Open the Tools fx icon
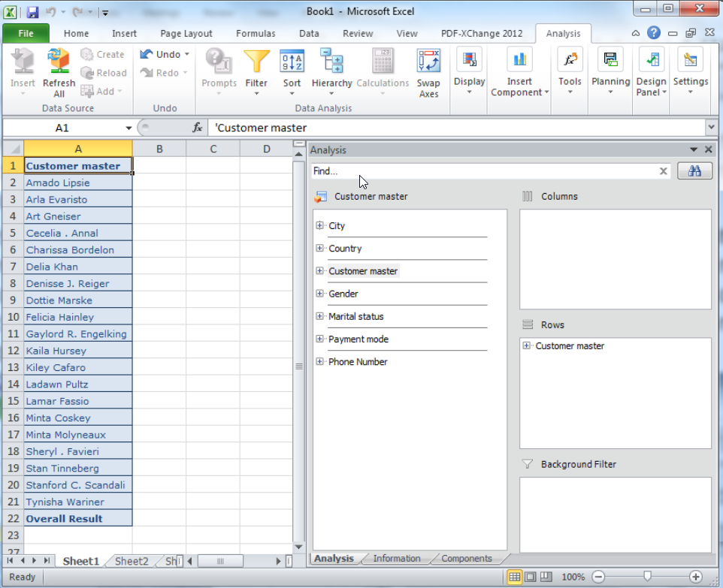723x588 pixels. tap(570, 59)
